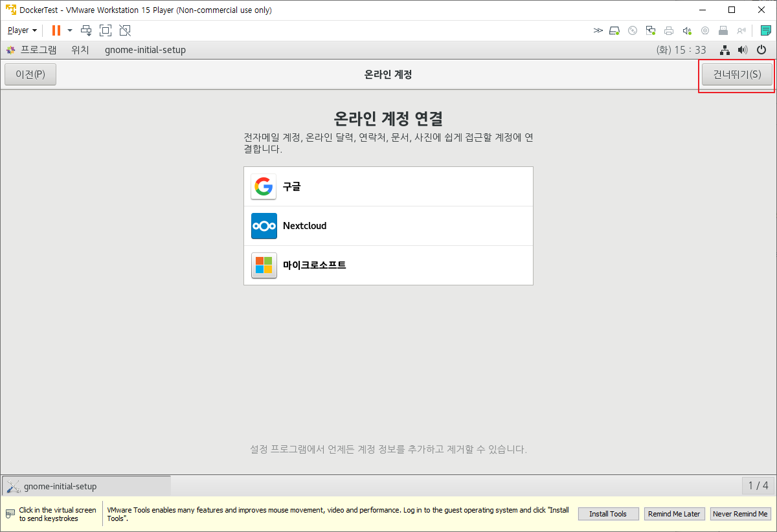Send Ctrl+Alt+Del using the VMware toolbar icon
This screenshot has height=532, width=777.
[x=86, y=30]
